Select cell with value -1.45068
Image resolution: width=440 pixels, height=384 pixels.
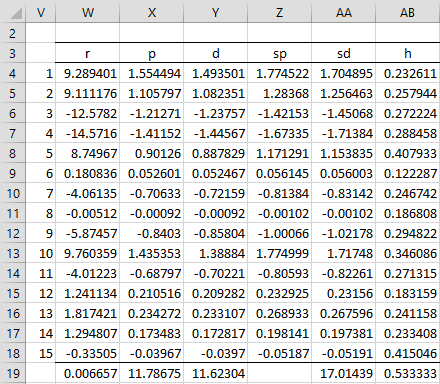344,113
